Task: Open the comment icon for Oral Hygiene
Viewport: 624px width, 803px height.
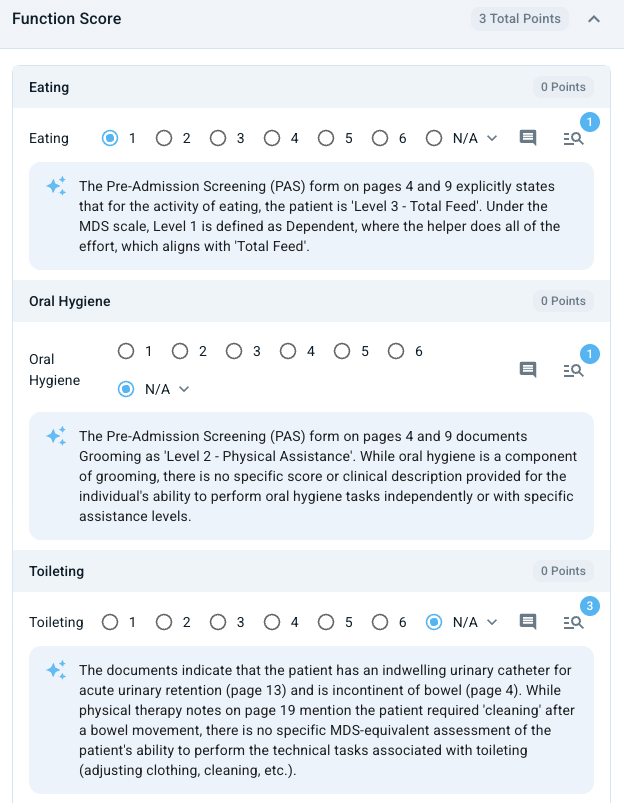Action: coord(528,370)
